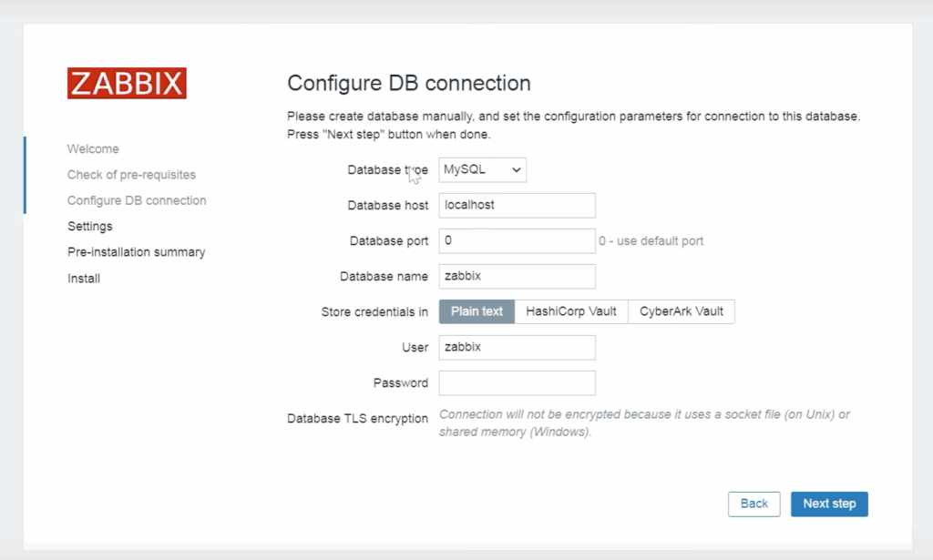933x560 pixels.
Task: Click the Database TLS encryption label
Action: pyautogui.click(x=357, y=419)
